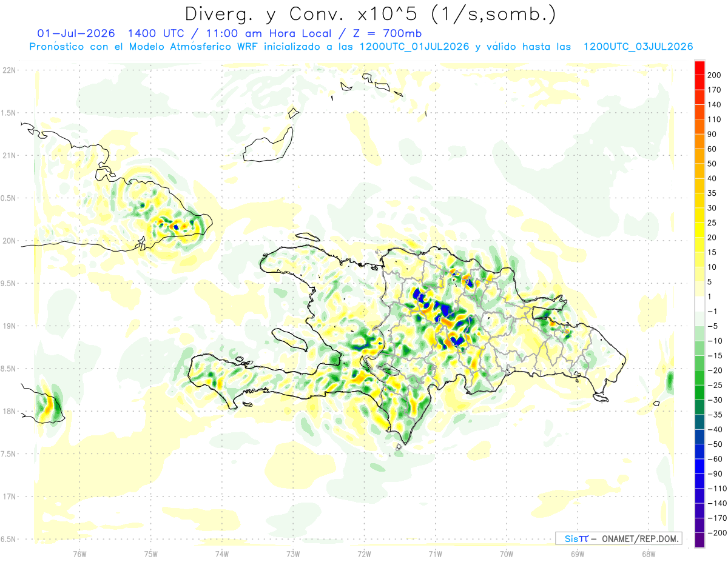This screenshot has height=562, width=728.
Task: Click the "75W" longitude label
Action: (150, 554)
